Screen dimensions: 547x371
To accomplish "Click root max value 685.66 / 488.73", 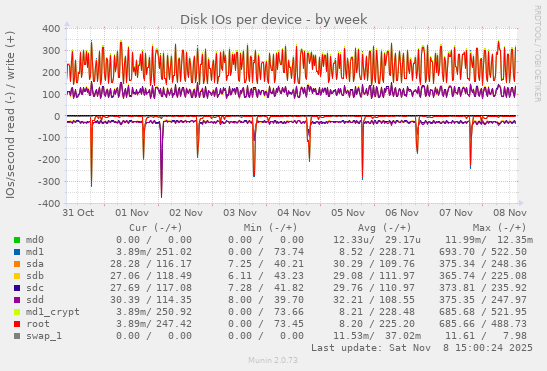I will pyautogui.click(x=483, y=324).
